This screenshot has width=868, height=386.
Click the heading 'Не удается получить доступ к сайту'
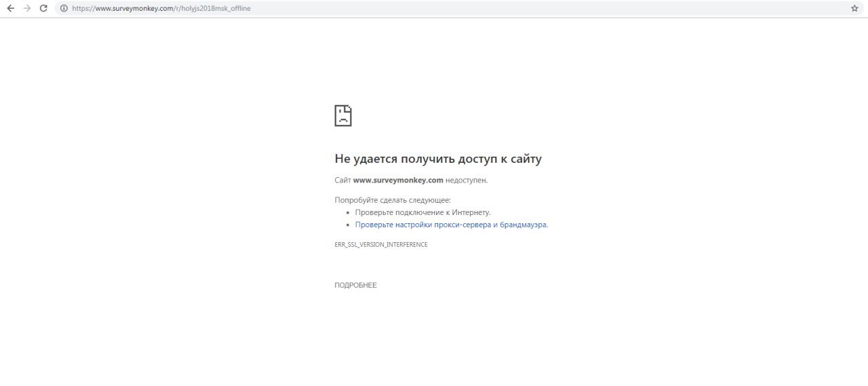click(438, 159)
